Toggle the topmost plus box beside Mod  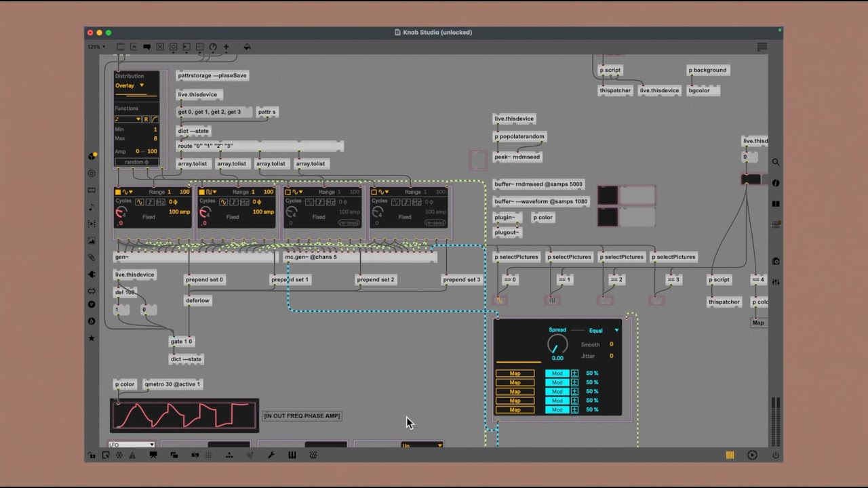(x=574, y=373)
